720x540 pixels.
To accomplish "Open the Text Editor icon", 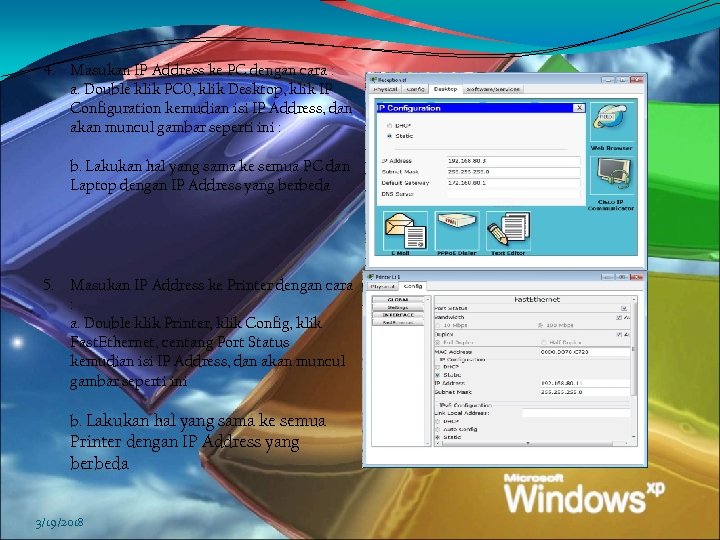I will (508, 231).
